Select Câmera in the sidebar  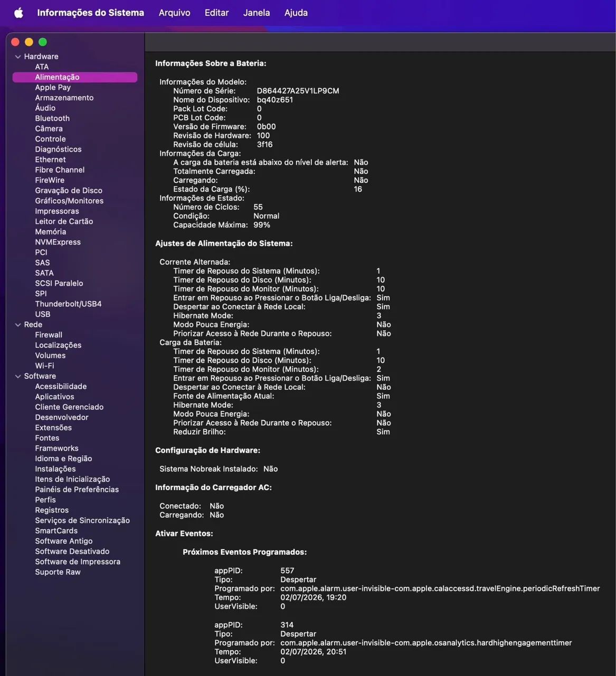(49, 129)
